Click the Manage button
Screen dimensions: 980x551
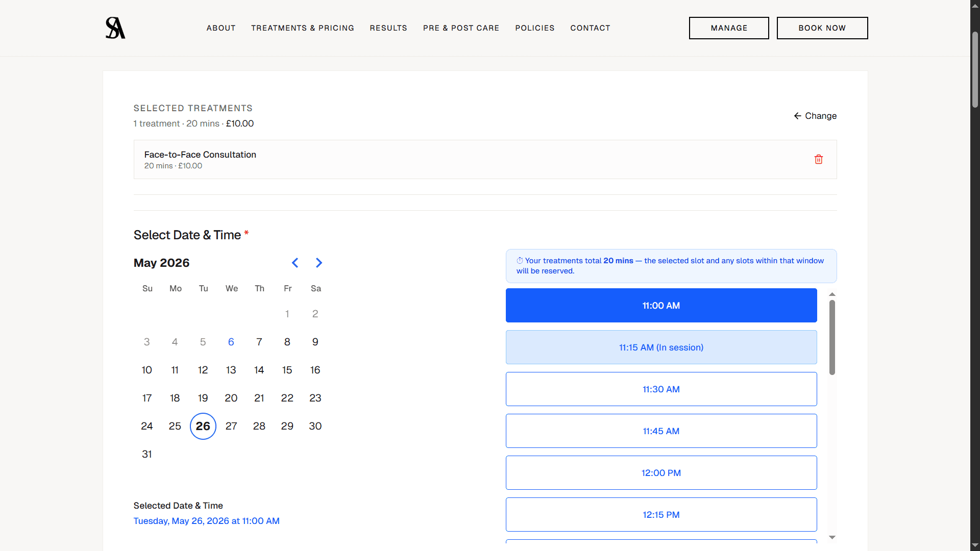tap(729, 28)
